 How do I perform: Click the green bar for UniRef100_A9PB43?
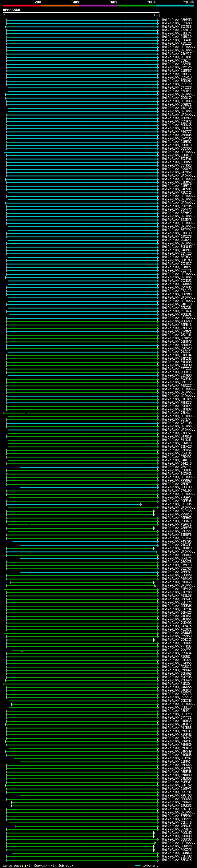pos(82,325)
